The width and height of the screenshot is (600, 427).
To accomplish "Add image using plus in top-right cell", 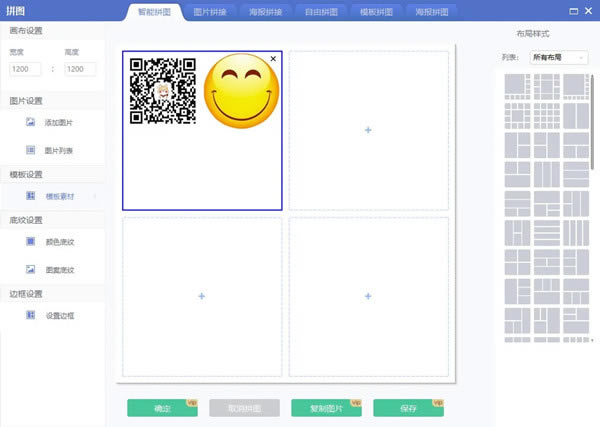I will pos(368,130).
